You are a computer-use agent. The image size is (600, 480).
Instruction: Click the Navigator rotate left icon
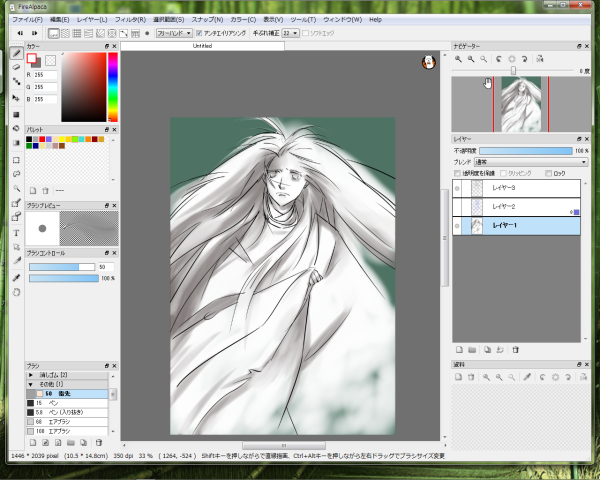click(499, 59)
